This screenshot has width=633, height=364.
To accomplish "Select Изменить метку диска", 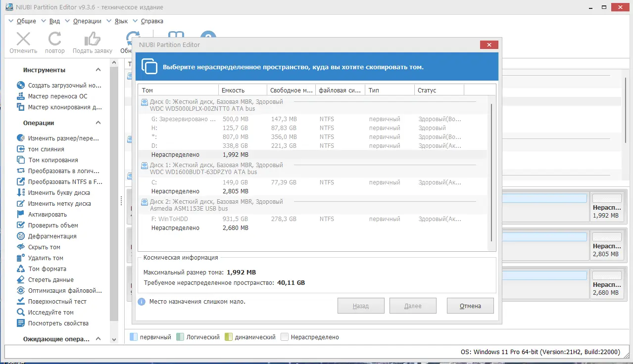I will [54, 203].
